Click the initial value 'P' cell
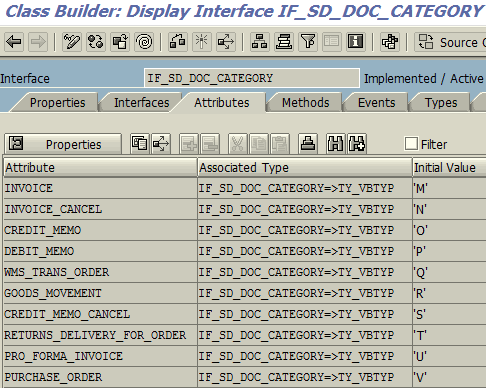The width and height of the screenshot is (486, 388). tap(449, 251)
